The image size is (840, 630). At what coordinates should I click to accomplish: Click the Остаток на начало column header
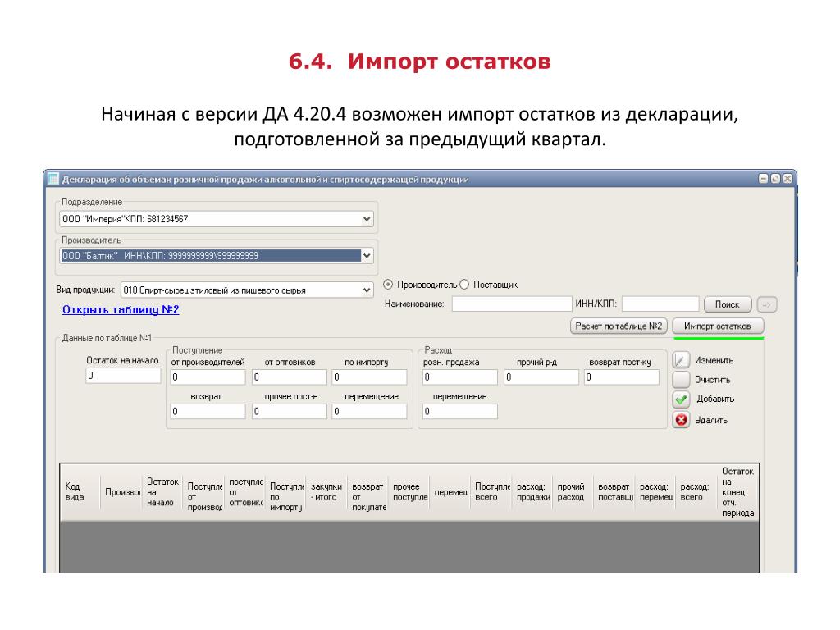pos(162,492)
